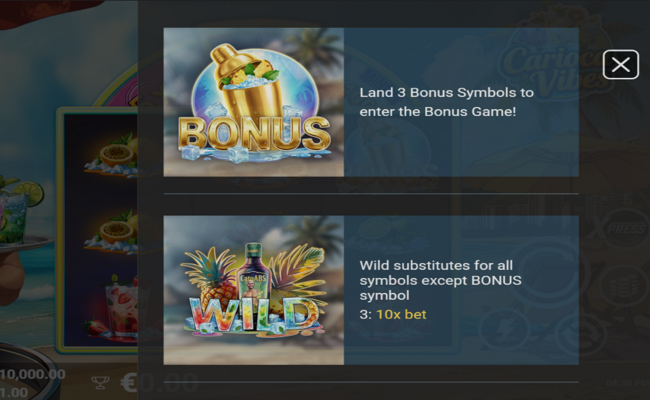Click the trophy win icon

(x=100, y=382)
